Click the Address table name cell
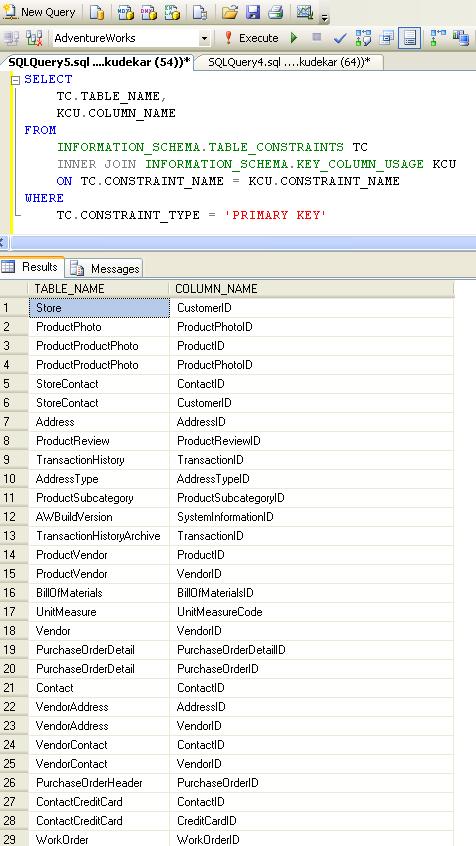 pyautogui.click(x=99, y=422)
